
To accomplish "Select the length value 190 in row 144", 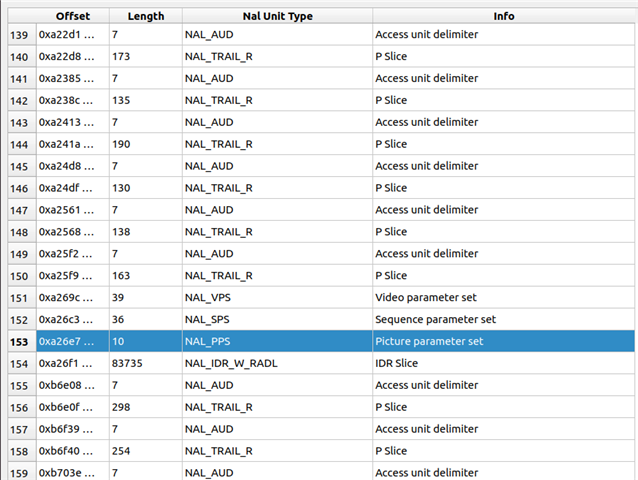I will pyautogui.click(x=145, y=144).
